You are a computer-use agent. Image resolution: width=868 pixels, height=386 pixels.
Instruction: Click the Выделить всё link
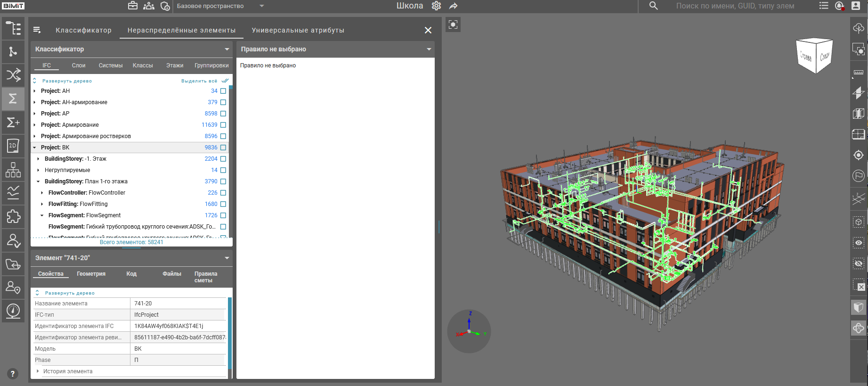point(200,81)
